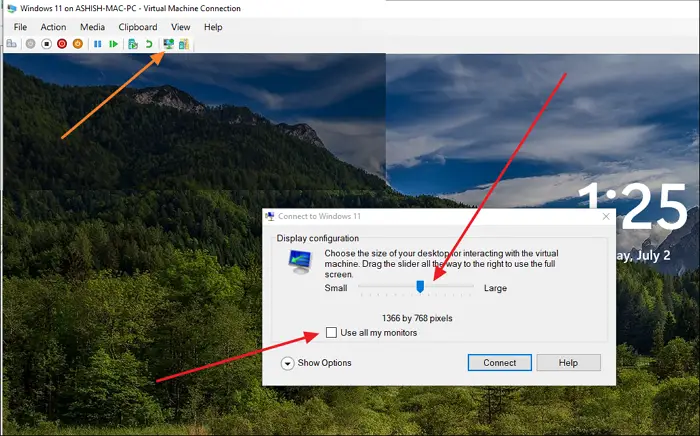This screenshot has width=700, height=436.
Task: Pause the virtual machine
Action: [x=97, y=44]
